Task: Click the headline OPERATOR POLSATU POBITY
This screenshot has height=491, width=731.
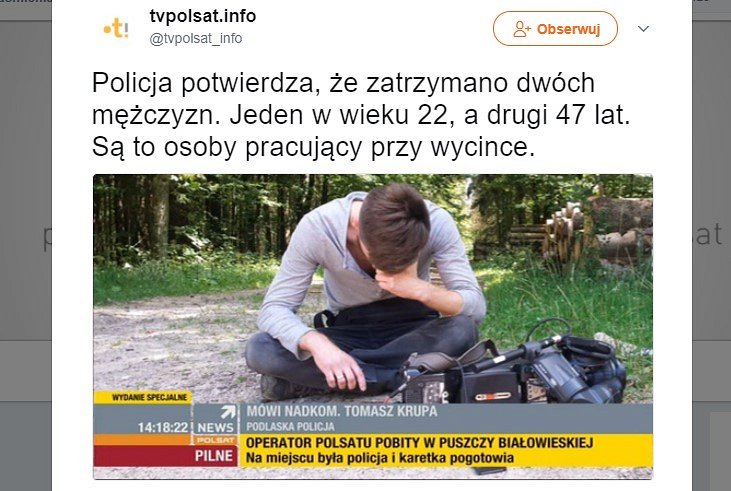Action: coord(420,442)
